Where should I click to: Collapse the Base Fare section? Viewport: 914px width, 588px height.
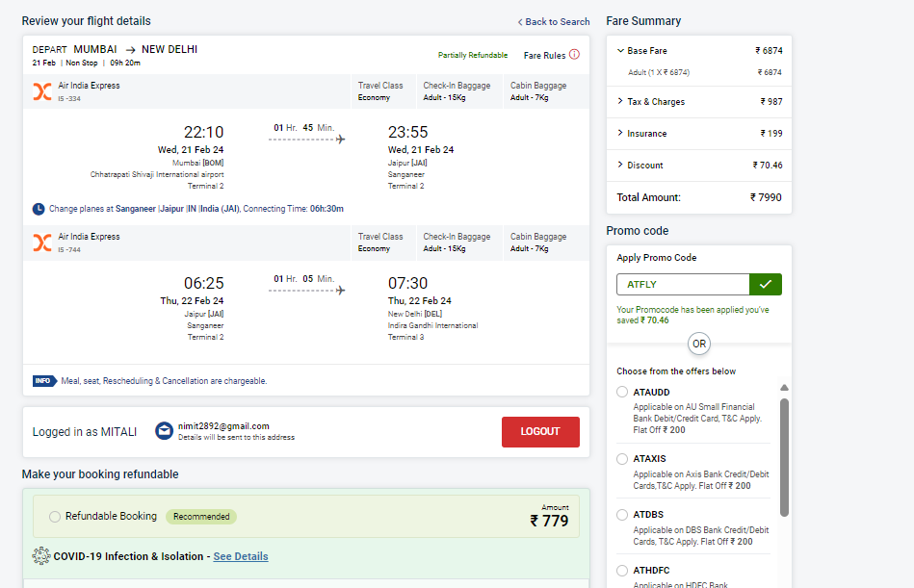pyautogui.click(x=620, y=51)
